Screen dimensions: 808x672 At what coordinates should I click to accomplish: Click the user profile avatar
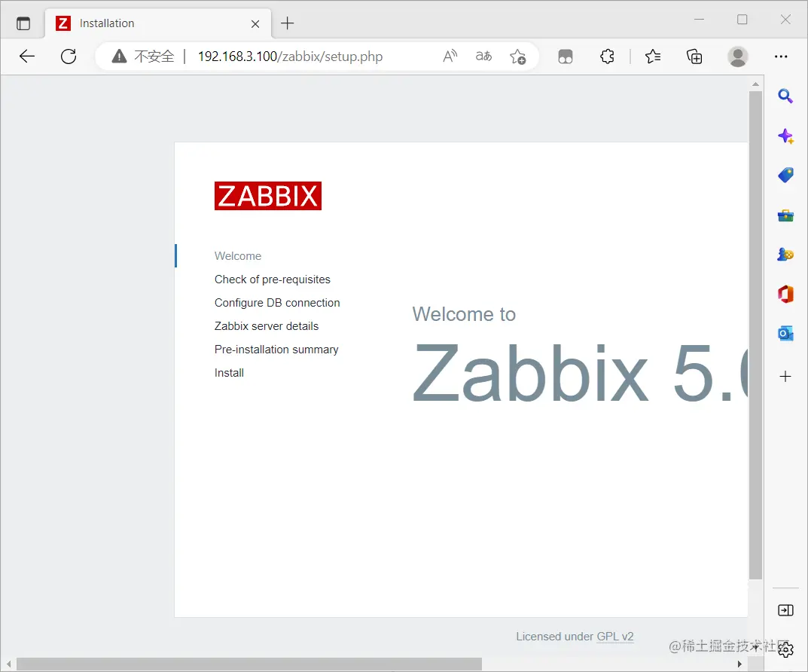pyautogui.click(x=737, y=57)
